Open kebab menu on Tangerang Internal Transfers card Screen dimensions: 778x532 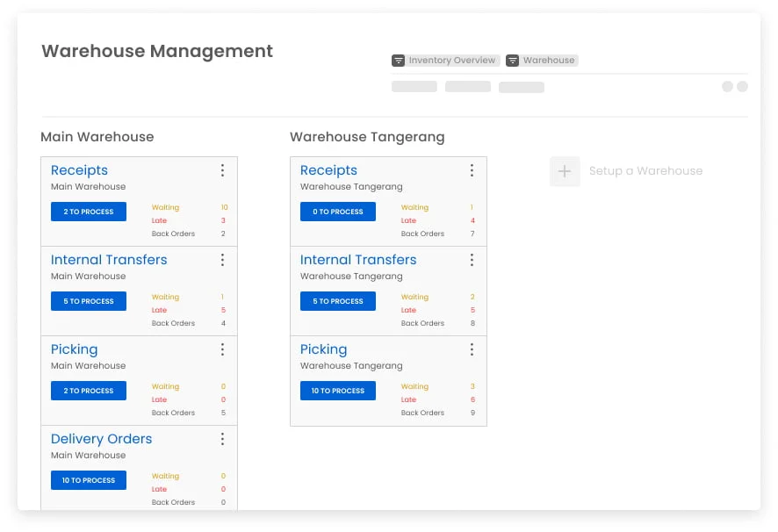pyautogui.click(x=472, y=260)
